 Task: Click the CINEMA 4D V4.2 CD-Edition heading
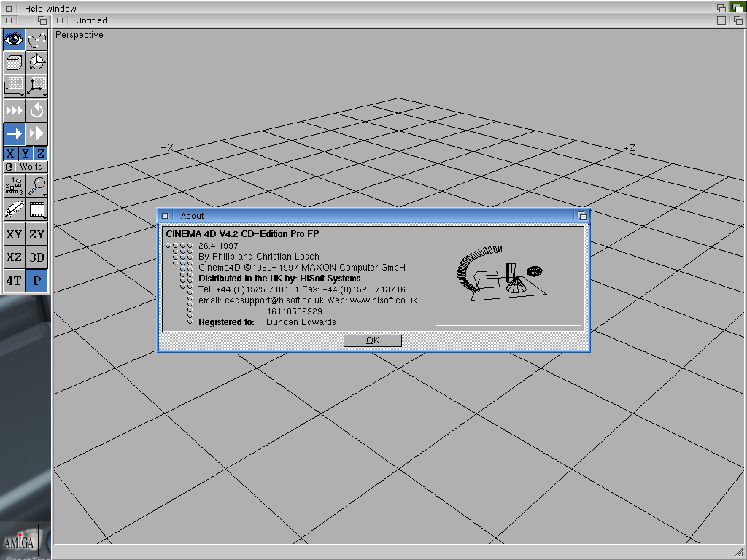coord(242,234)
